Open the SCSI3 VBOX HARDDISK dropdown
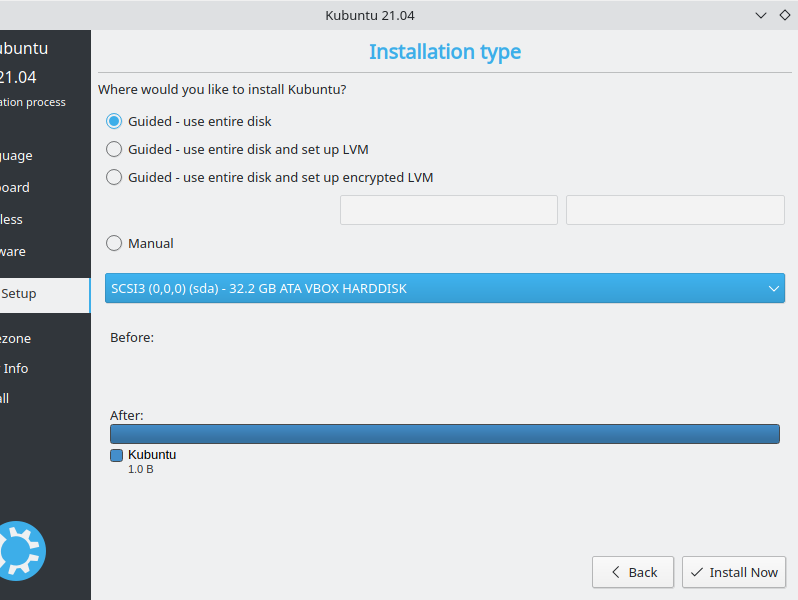The width and height of the screenshot is (798, 600). tap(445, 289)
